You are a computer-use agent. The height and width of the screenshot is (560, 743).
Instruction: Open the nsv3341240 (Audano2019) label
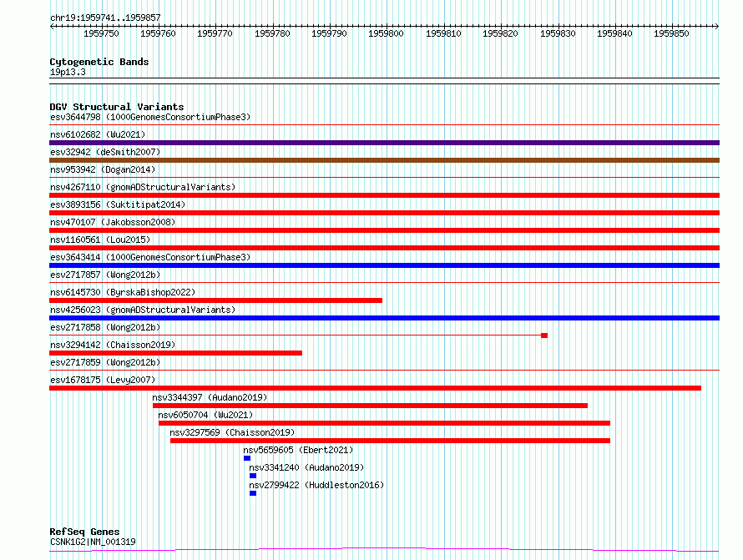[306, 467]
